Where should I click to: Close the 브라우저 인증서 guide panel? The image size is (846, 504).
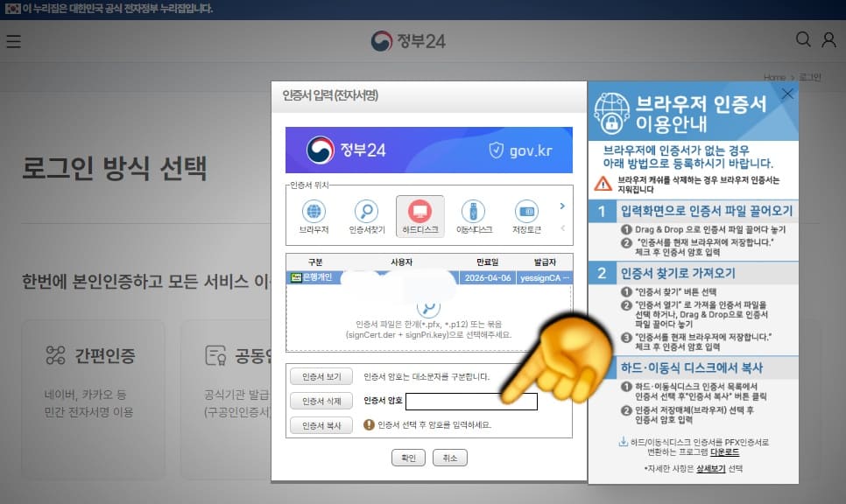point(786,94)
